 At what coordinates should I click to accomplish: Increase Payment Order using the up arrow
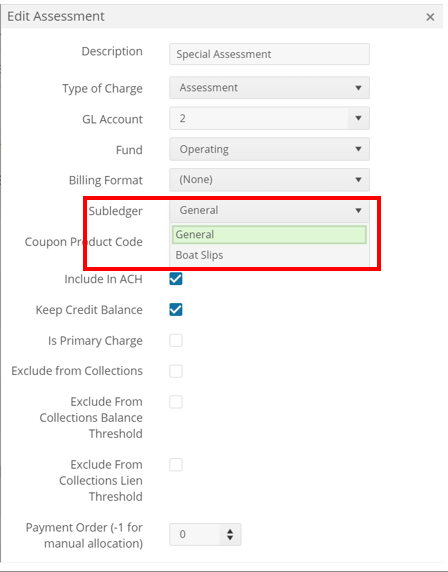tap(230, 531)
